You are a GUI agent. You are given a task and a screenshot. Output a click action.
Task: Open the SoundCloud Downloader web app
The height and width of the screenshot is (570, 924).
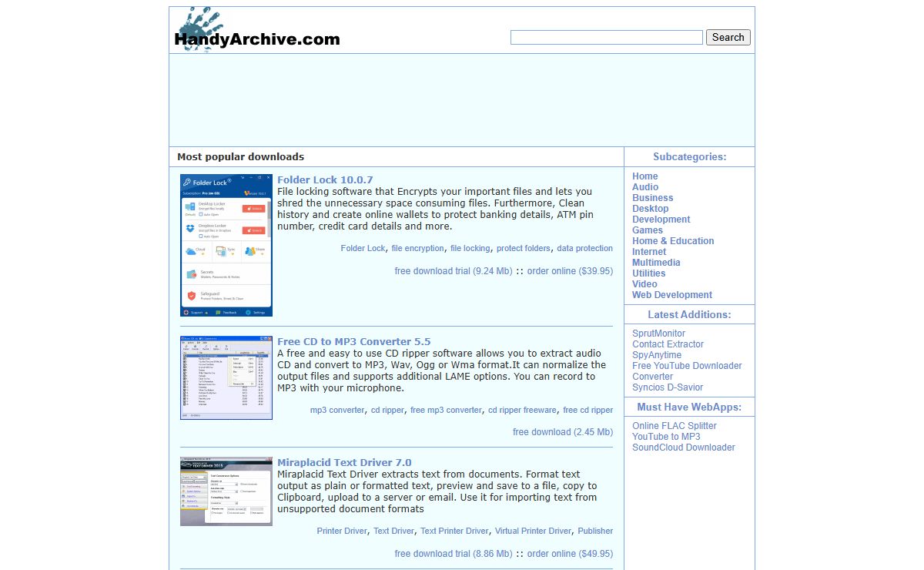684,448
